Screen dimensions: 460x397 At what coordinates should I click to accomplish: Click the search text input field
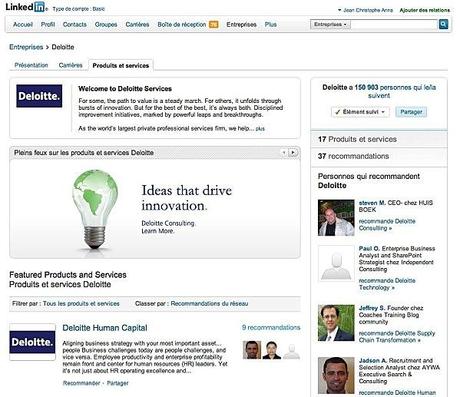394,24
